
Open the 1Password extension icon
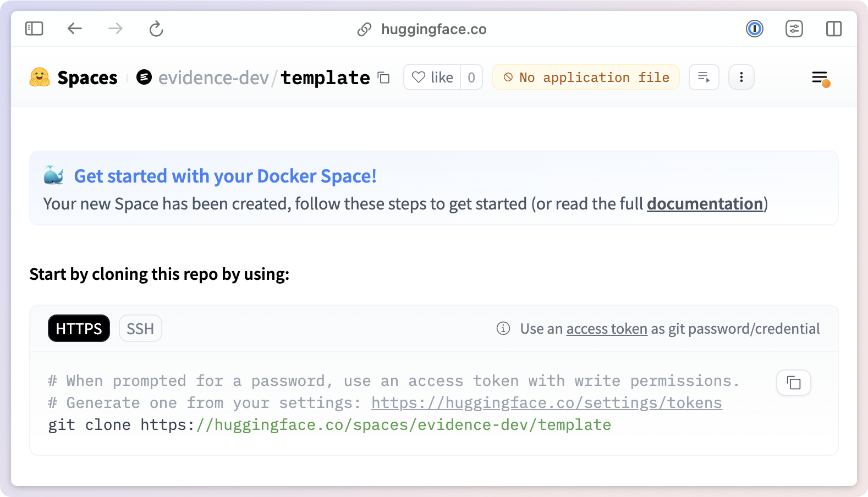pos(755,29)
